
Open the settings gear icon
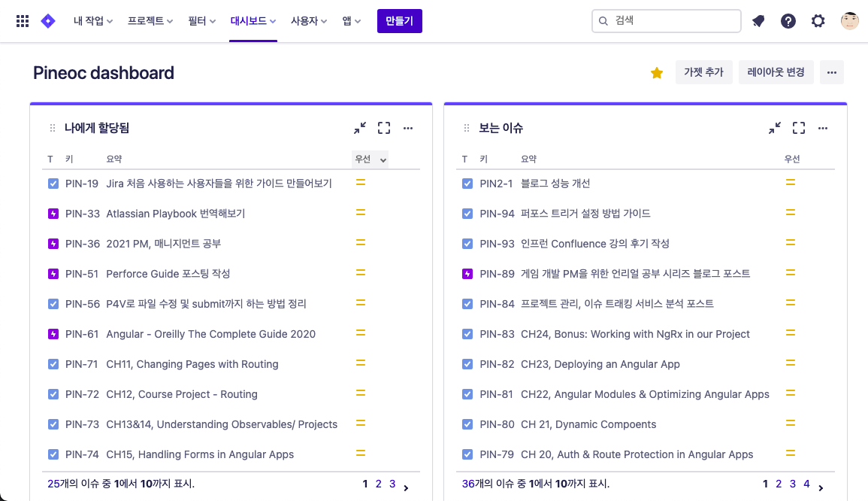pyautogui.click(x=818, y=21)
